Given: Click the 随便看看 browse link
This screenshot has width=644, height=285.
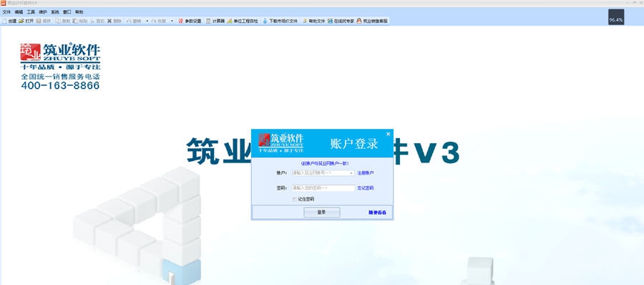Looking at the screenshot, I should (x=377, y=213).
